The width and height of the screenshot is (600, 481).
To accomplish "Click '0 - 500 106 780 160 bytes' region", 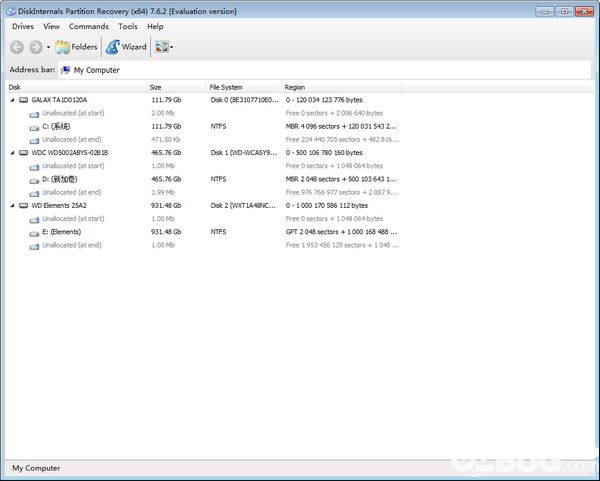I will (324, 153).
